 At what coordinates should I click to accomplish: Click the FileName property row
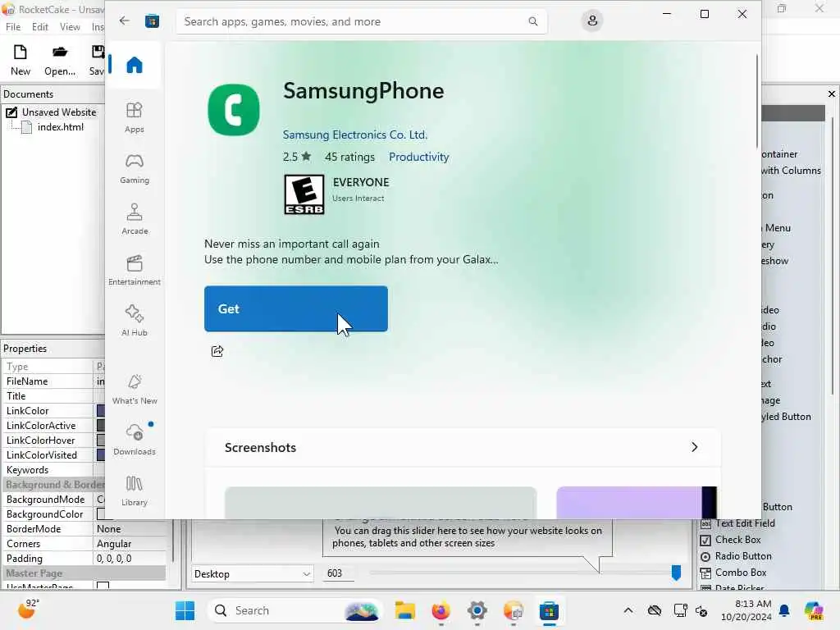pos(53,381)
